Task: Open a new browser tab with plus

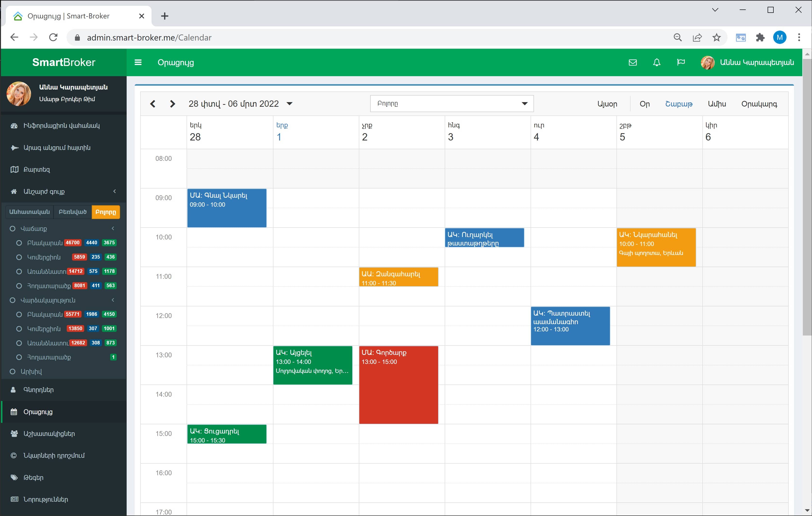Action: [x=164, y=16]
